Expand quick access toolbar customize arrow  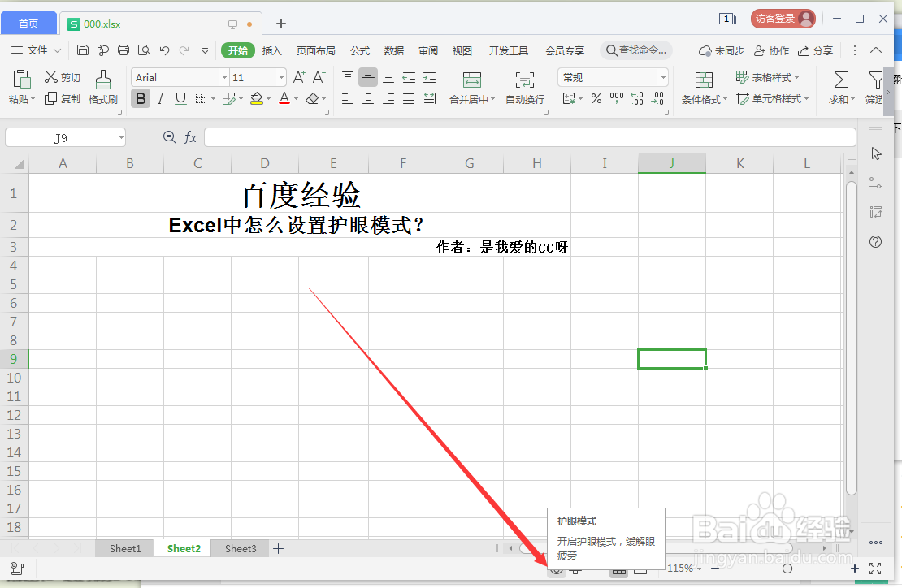click(x=205, y=50)
